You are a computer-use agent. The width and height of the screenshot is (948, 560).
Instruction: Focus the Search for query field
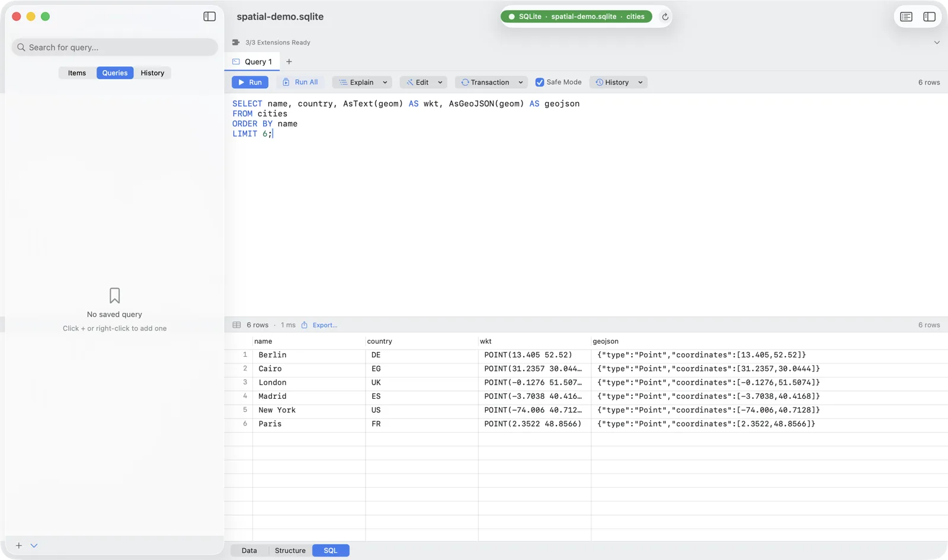click(115, 47)
